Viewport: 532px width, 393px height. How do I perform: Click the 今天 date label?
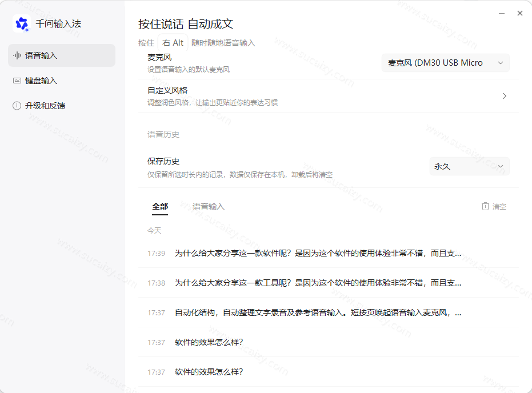tap(154, 231)
